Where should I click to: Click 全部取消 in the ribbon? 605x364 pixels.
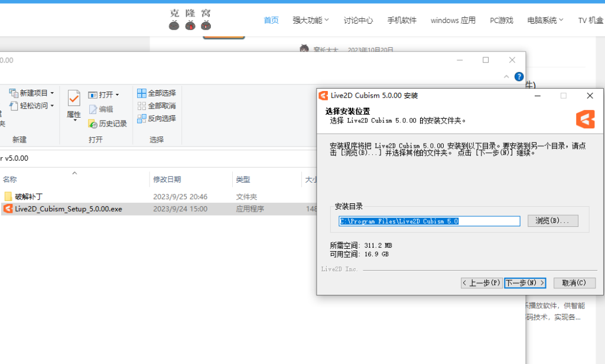(157, 106)
